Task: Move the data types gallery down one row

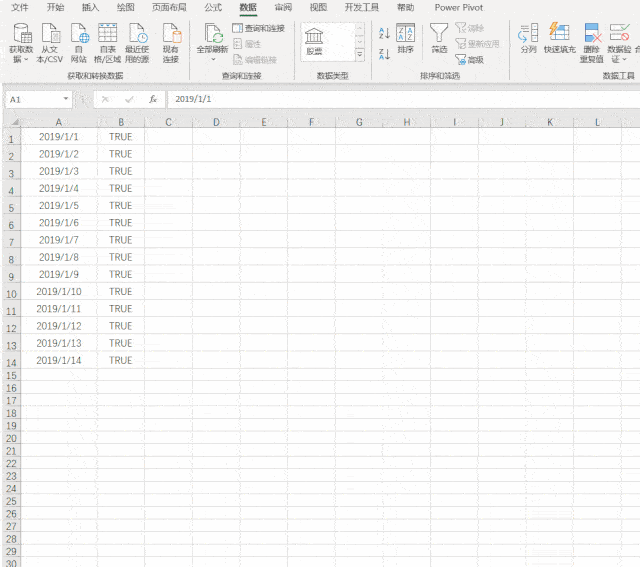Action: [360, 41]
